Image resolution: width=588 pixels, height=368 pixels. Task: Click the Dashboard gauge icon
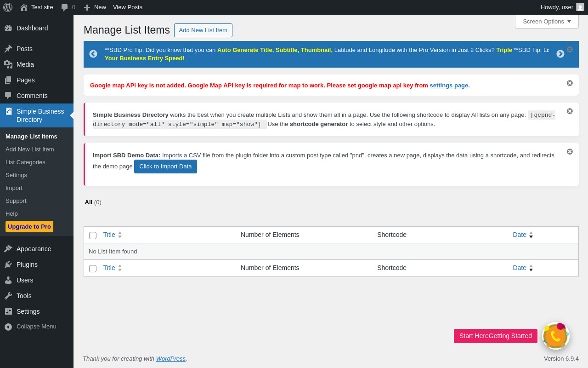click(x=8, y=28)
